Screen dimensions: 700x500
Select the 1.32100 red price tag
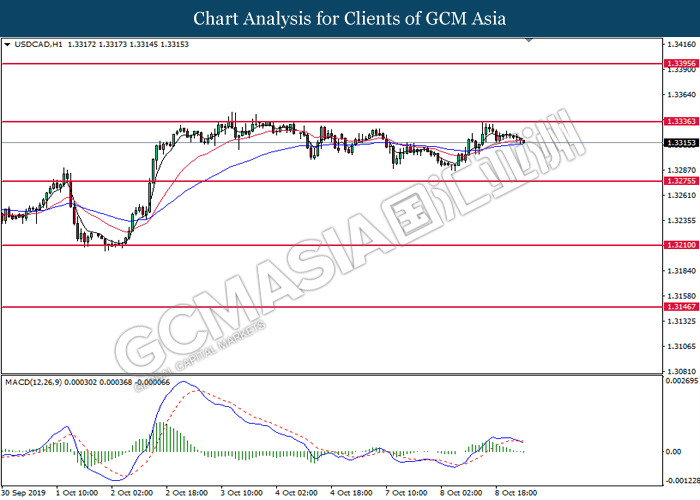tap(680, 245)
